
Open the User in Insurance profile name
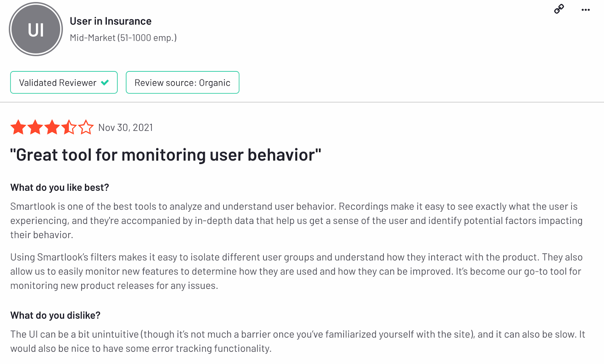pyautogui.click(x=111, y=21)
